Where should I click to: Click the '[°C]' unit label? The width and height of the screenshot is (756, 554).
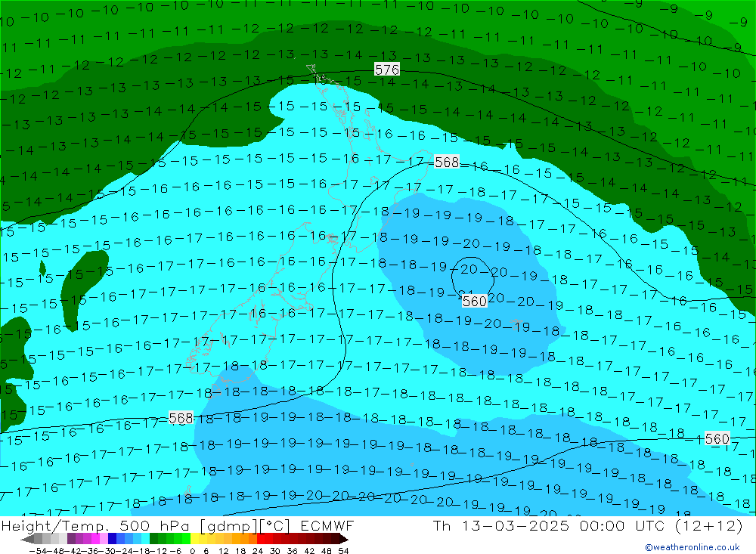[x=274, y=525]
